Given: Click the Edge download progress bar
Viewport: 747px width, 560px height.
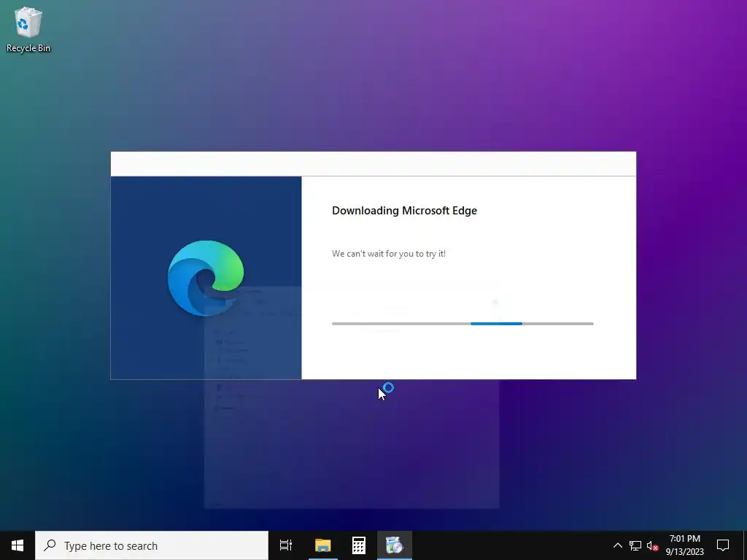Looking at the screenshot, I should click(x=462, y=324).
